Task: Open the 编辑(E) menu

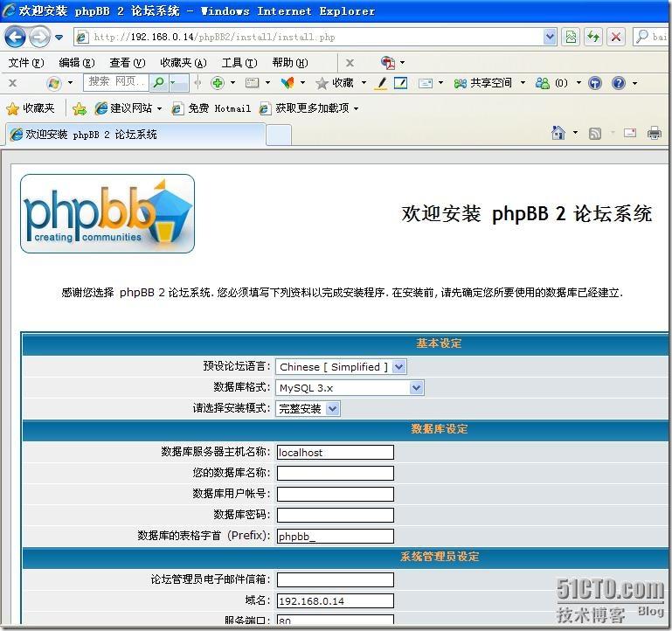Action: click(77, 63)
